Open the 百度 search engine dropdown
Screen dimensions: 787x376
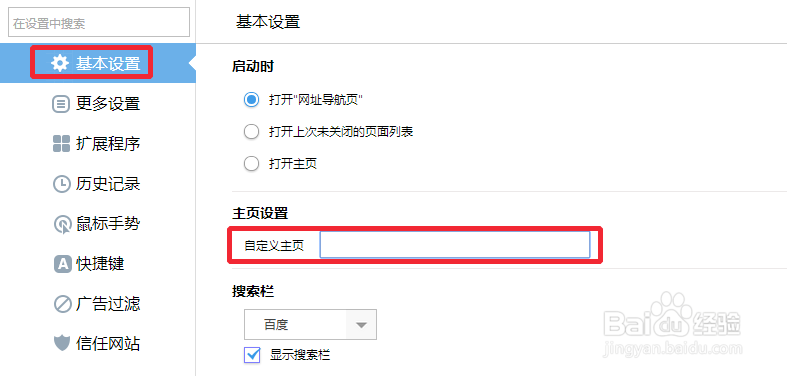[310, 324]
